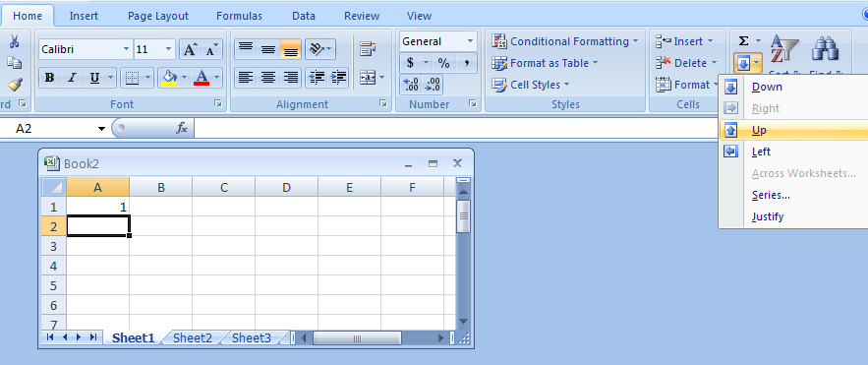The image size is (868, 365).
Task: Click the Book2 horizontal scrollbar thumb
Action: 357,337
